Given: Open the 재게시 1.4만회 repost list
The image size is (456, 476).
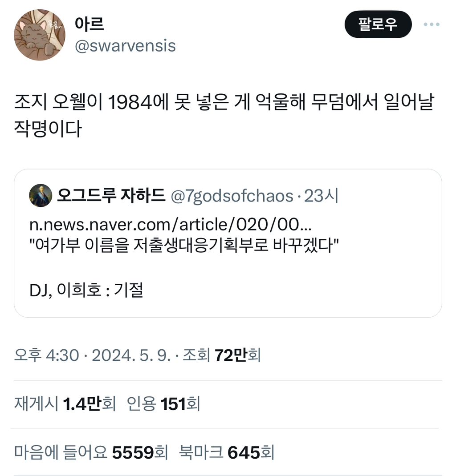Looking at the screenshot, I should pyautogui.click(x=65, y=404).
